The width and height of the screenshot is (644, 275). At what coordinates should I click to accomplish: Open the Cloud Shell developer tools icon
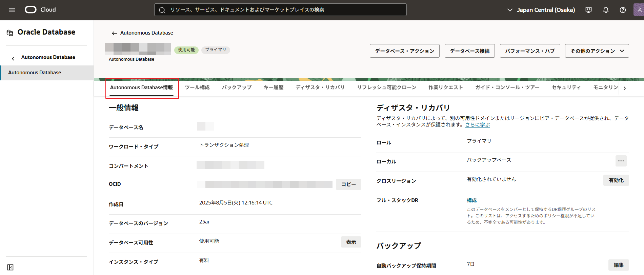tap(589, 10)
